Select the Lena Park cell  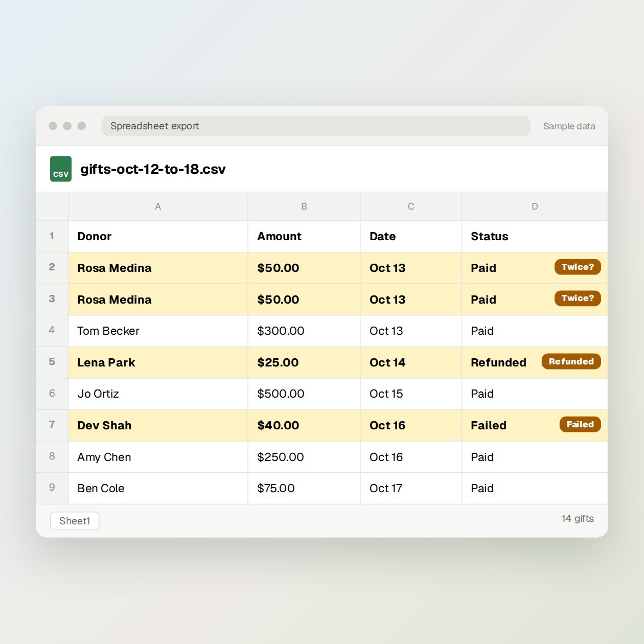tap(158, 362)
